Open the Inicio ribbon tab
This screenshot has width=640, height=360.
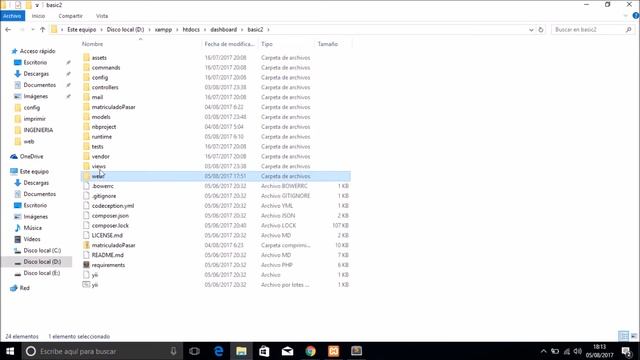[x=38, y=16]
